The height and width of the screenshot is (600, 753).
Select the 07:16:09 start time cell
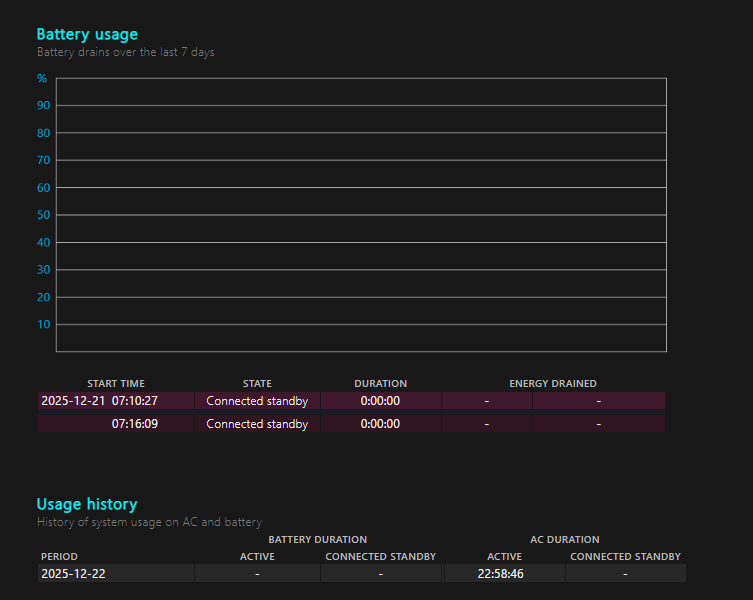(116, 424)
